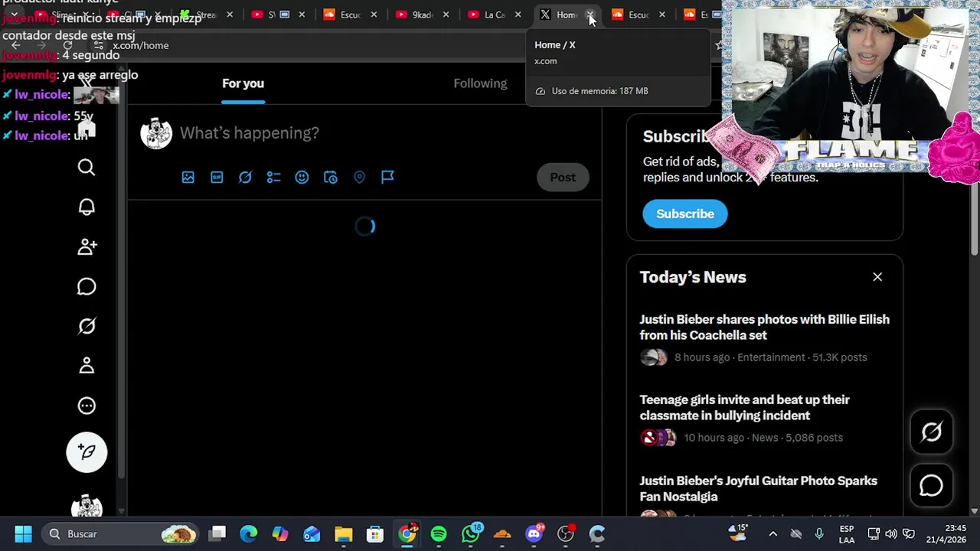Reload the page with browser refresh icon
Screen dimensions: 980x551
tap(67, 45)
